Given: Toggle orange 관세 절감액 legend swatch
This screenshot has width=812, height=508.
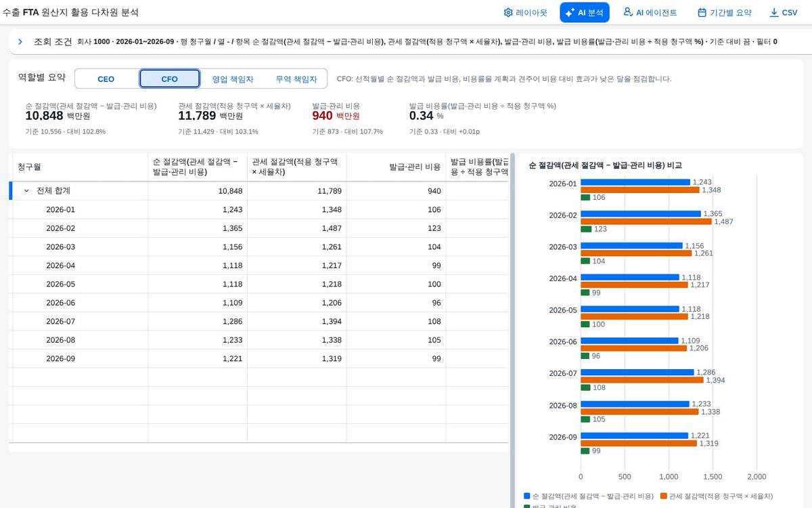Looking at the screenshot, I should (663, 496).
